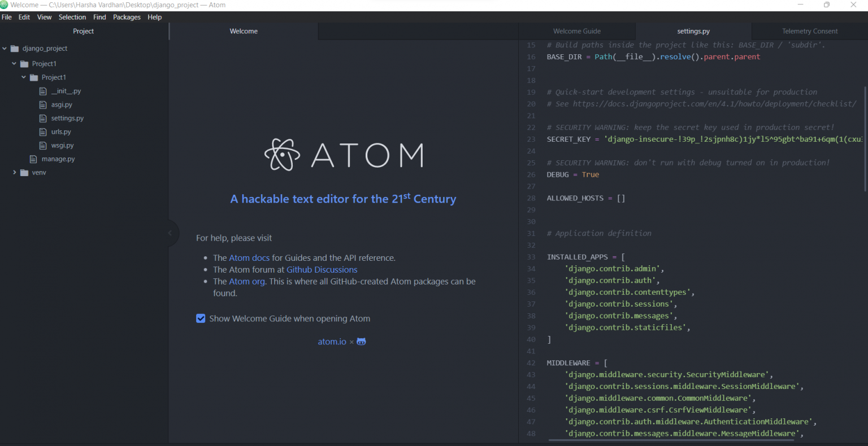Screen dimensions: 868x446
Task: Click the GitHub octocat icon beside atom.io
Action: click(361, 342)
